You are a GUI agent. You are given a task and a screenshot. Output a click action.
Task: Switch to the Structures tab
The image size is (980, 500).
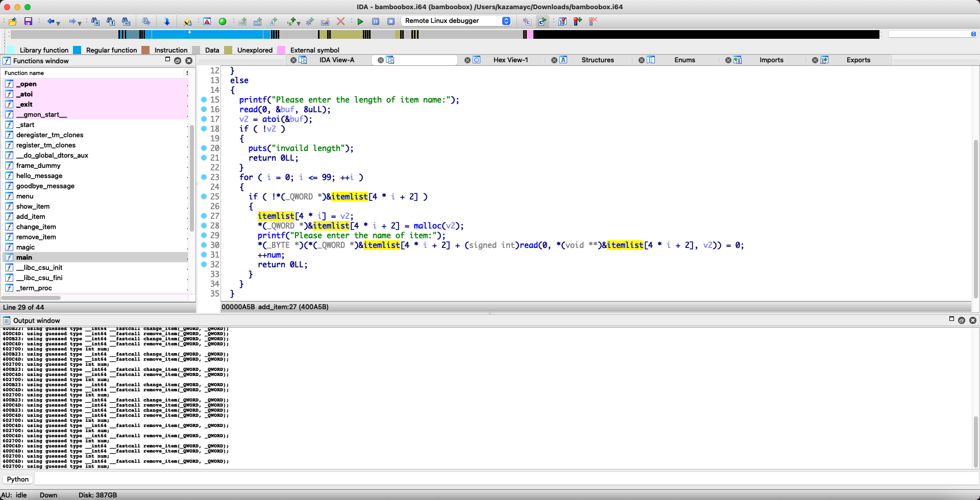(x=598, y=60)
